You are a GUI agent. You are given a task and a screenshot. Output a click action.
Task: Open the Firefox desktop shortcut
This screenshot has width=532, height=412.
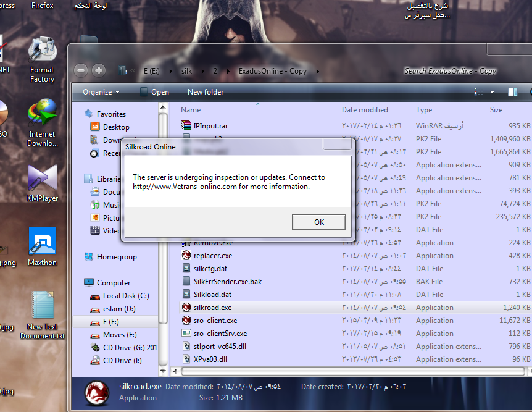pos(42,6)
